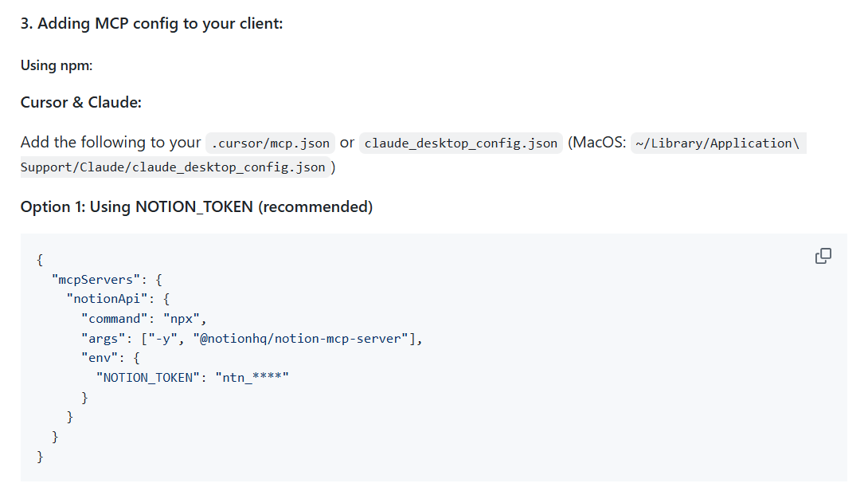Click the "@notionhq/notion-mcp-server" argument string
The width and height of the screenshot is (868, 495).
(300, 339)
